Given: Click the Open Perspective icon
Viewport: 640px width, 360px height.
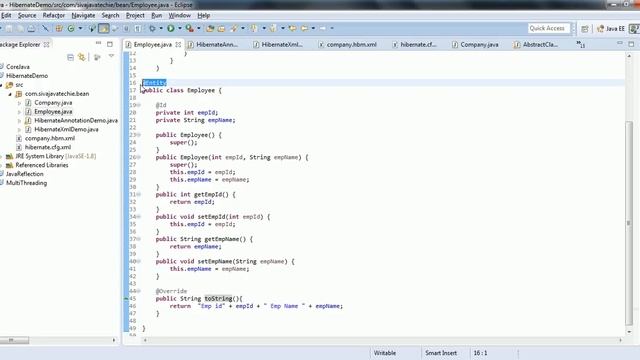Looking at the screenshot, I should (584, 29).
